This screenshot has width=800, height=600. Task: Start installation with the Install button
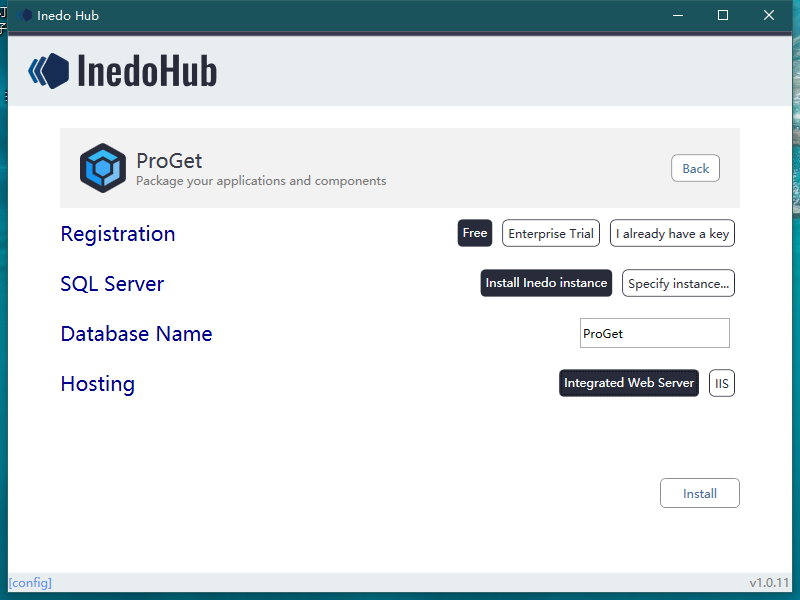click(x=699, y=493)
